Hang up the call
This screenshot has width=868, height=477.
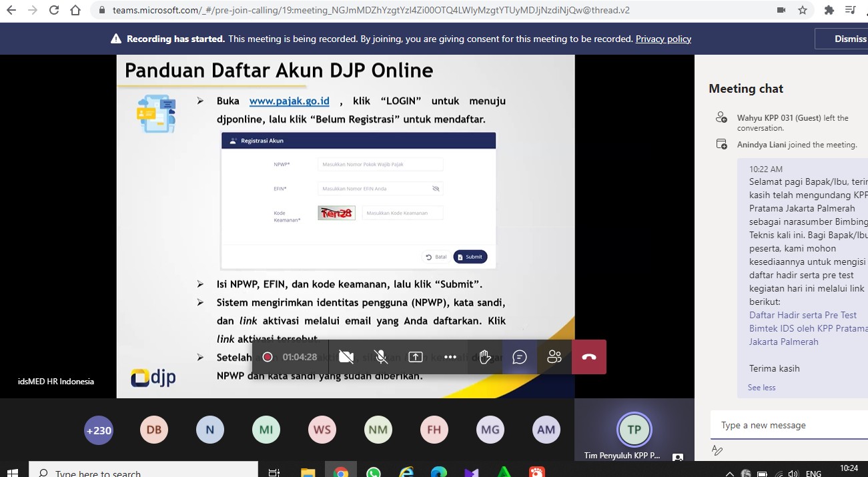pyautogui.click(x=588, y=357)
